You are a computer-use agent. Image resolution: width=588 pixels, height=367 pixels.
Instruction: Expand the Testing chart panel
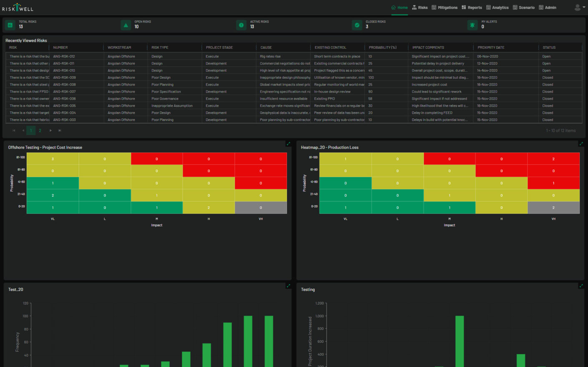pyautogui.click(x=581, y=286)
